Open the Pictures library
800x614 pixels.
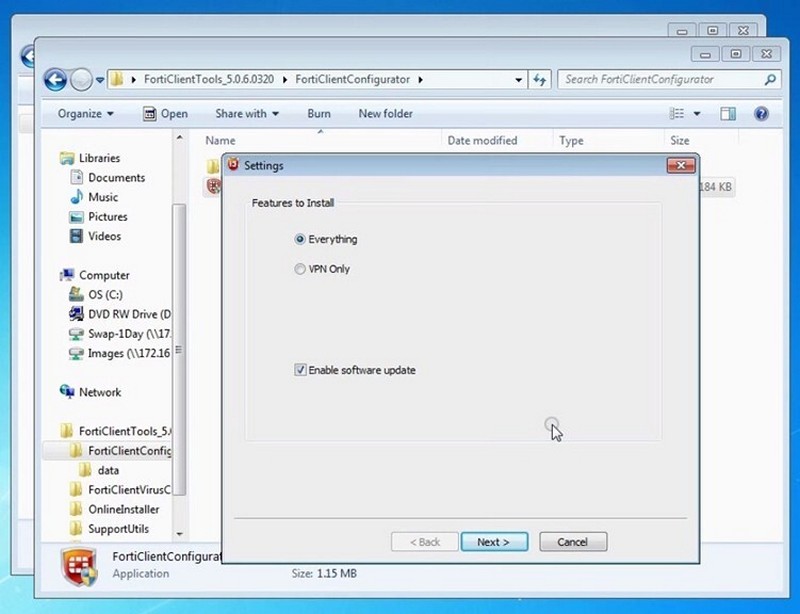(x=108, y=217)
